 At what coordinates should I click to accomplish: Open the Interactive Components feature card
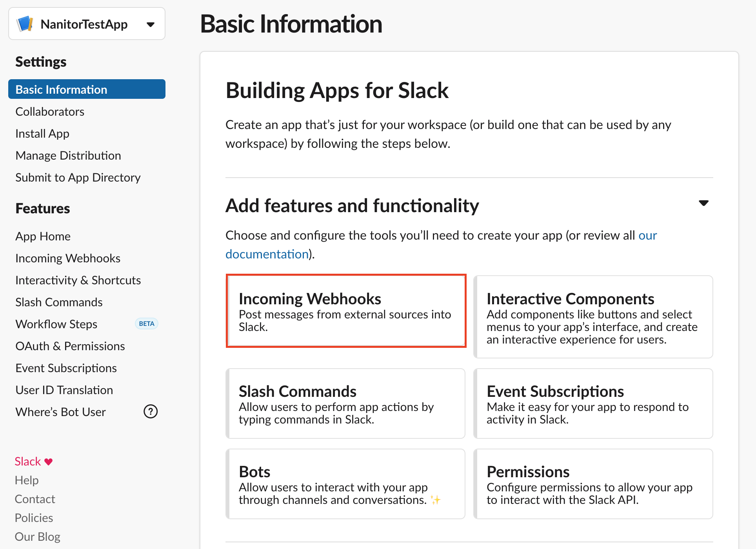pos(593,317)
